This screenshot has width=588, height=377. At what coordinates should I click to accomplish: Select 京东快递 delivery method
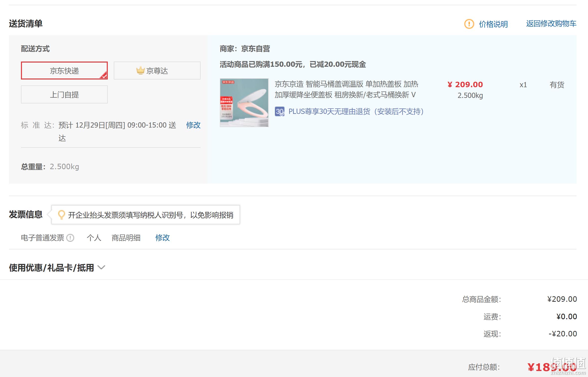click(x=64, y=71)
